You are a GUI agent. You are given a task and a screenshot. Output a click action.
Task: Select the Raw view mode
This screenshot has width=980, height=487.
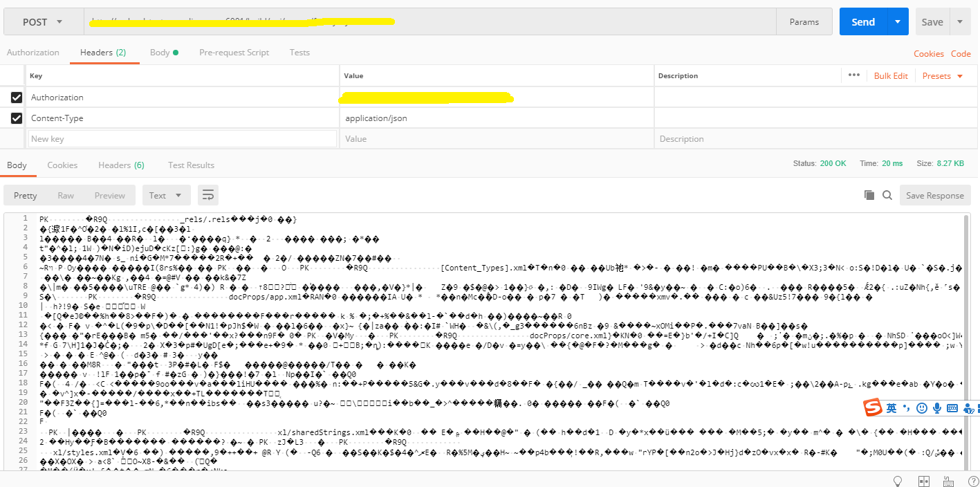coord(66,196)
